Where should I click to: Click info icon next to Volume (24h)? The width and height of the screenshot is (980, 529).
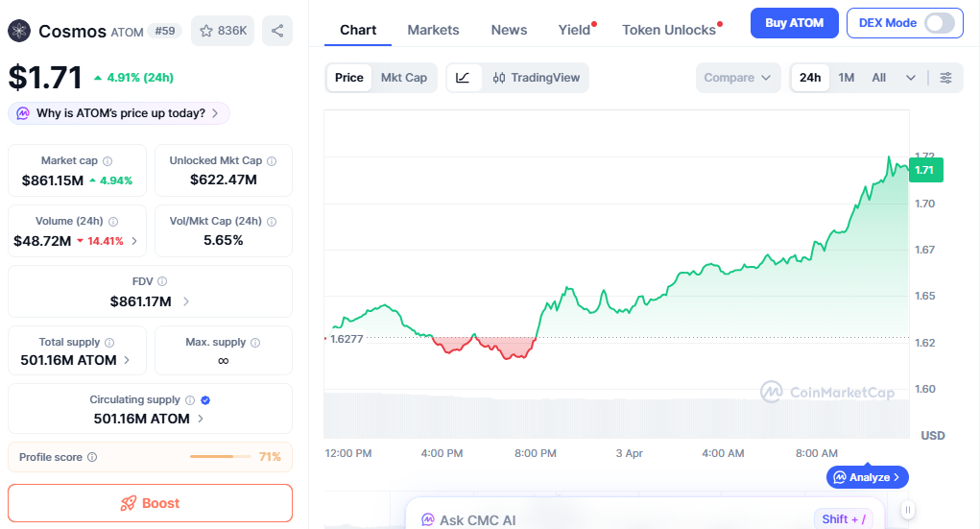point(113,222)
